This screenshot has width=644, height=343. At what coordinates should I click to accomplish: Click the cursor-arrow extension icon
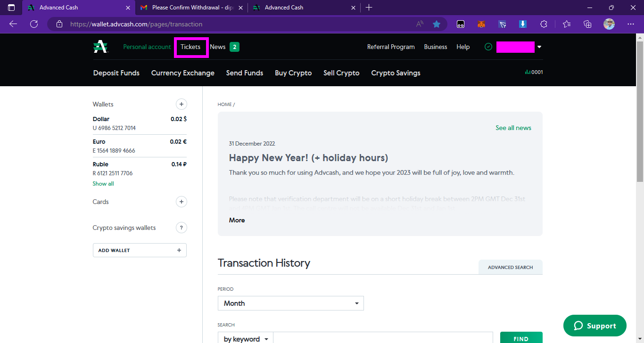pos(502,24)
